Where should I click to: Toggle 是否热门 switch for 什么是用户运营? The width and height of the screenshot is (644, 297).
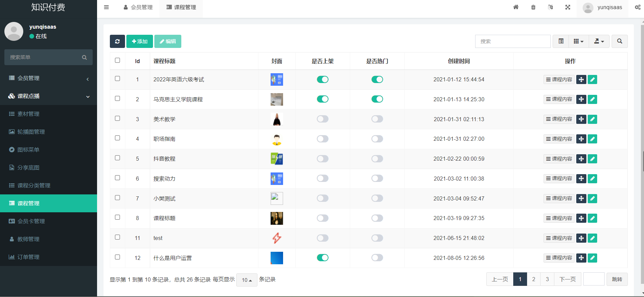[377, 258]
